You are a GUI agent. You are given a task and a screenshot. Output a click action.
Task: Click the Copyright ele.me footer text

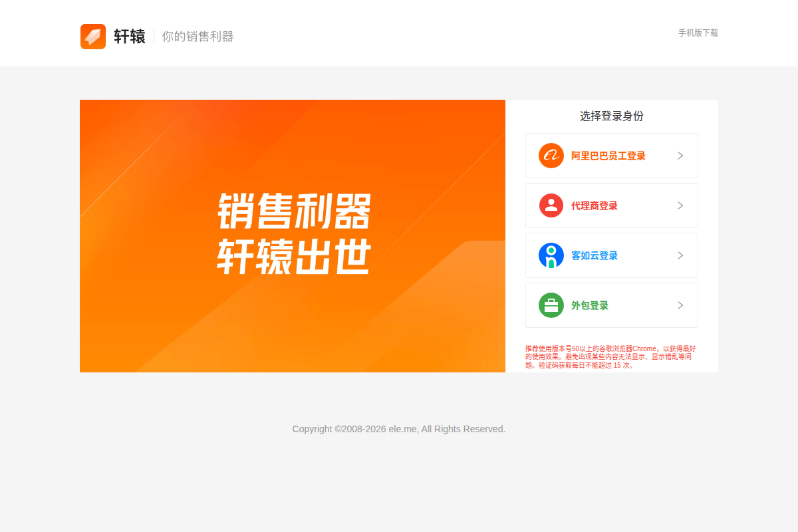(x=399, y=429)
